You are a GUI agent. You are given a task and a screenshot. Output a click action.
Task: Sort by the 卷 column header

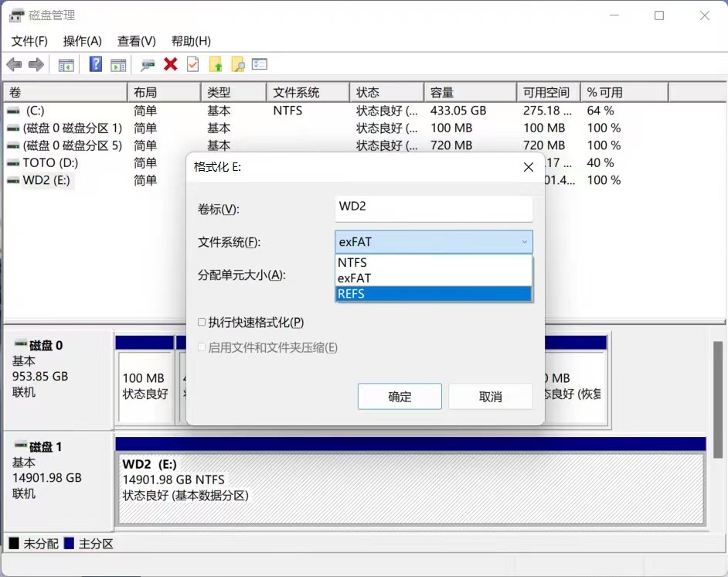tap(66, 93)
